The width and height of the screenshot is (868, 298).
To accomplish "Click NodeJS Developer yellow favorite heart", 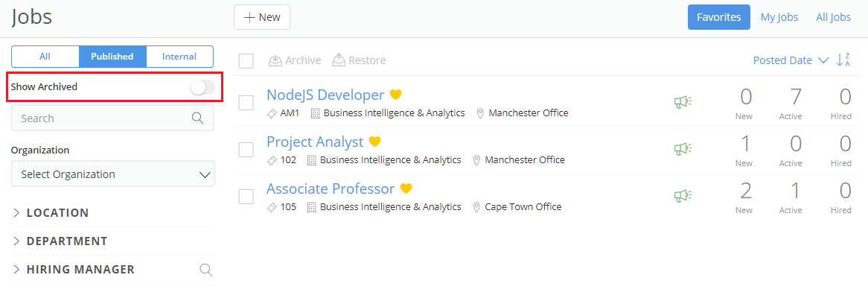I will [395, 95].
